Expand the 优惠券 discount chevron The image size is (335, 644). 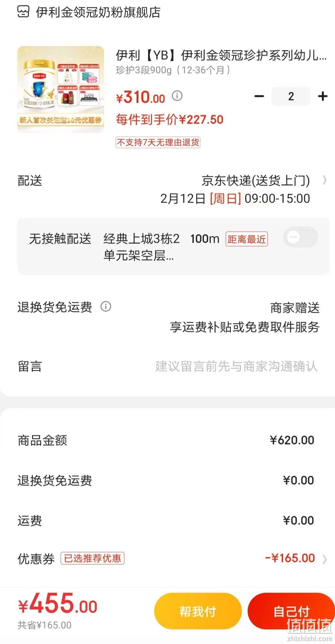tap(324, 559)
